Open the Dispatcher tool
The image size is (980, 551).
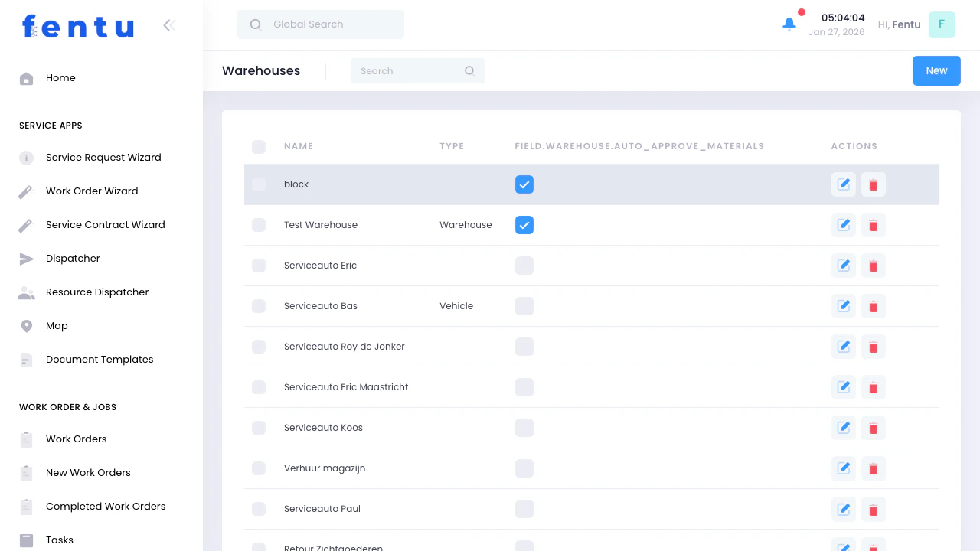pos(73,258)
